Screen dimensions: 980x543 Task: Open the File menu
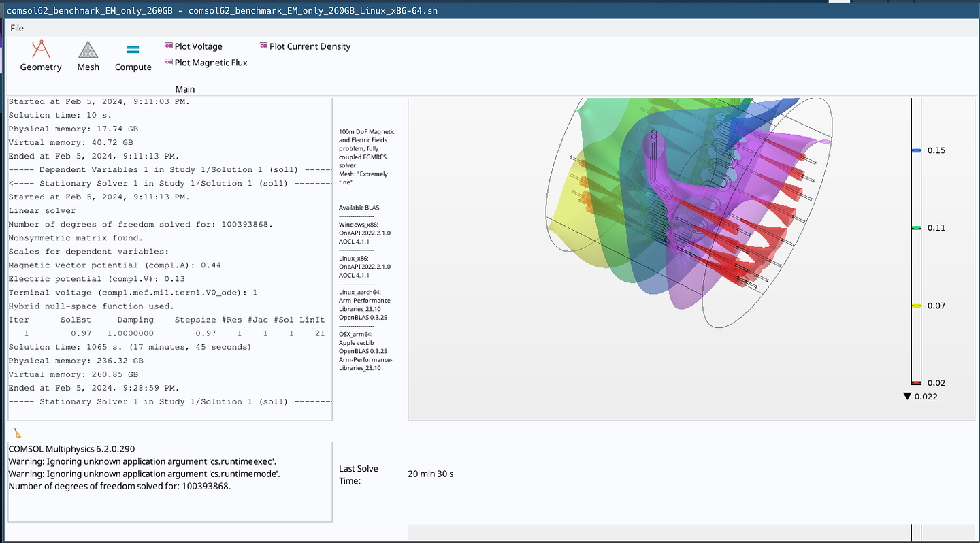click(16, 28)
